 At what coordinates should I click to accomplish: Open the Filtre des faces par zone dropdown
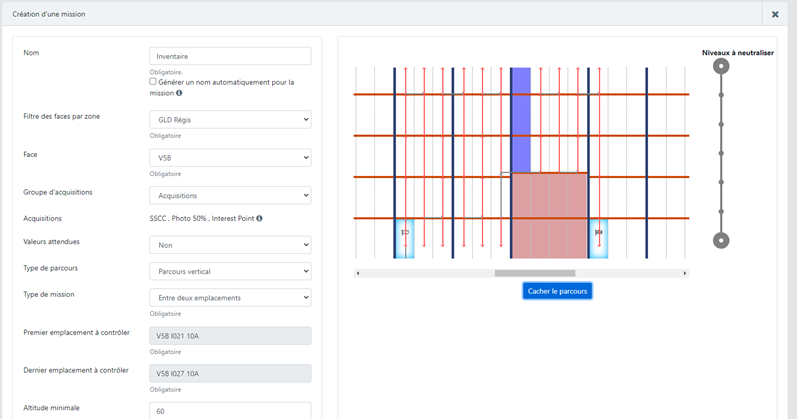(x=230, y=120)
